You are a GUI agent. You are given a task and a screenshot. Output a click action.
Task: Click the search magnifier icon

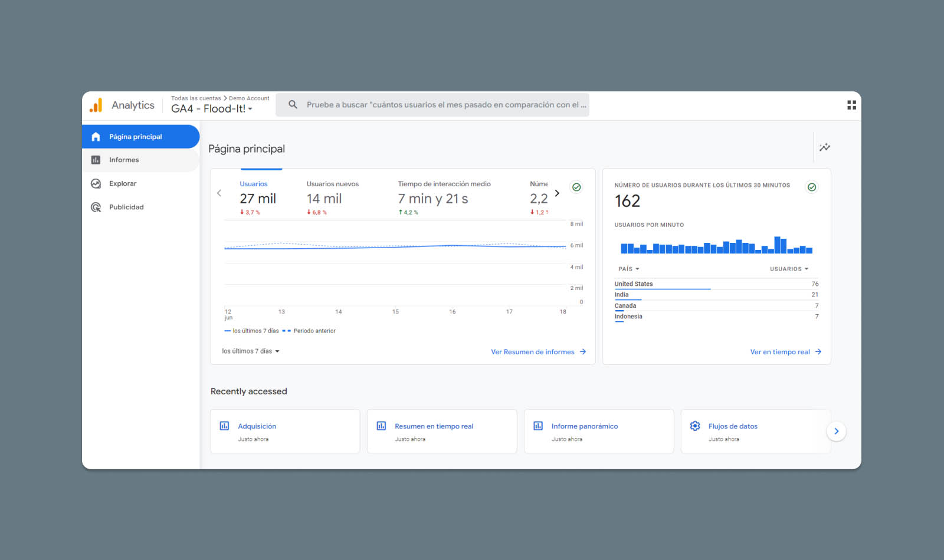[x=293, y=105]
